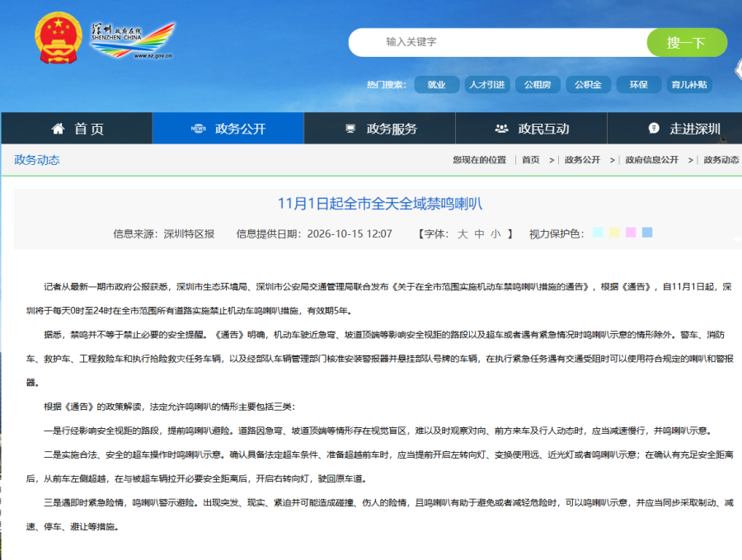Viewport: 742px width, 560px height.
Task: Follow the 政府信息公开 breadcrumb link
Action: (x=652, y=160)
